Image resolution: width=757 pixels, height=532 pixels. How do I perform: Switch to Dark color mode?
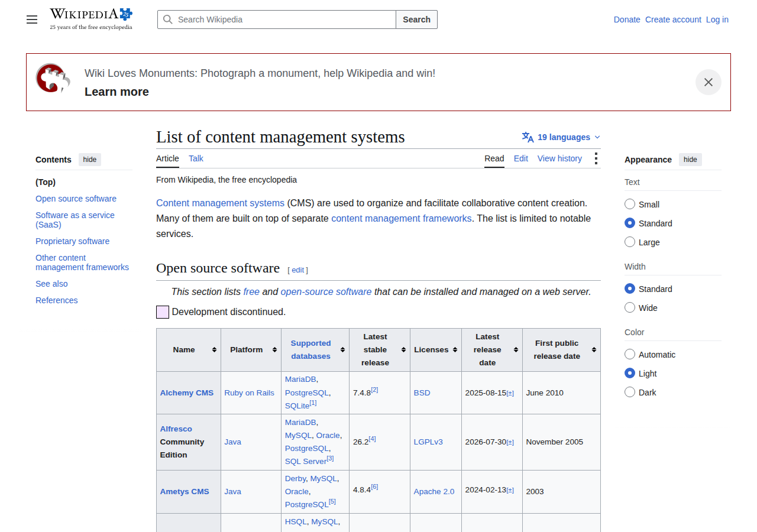tap(630, 392)
